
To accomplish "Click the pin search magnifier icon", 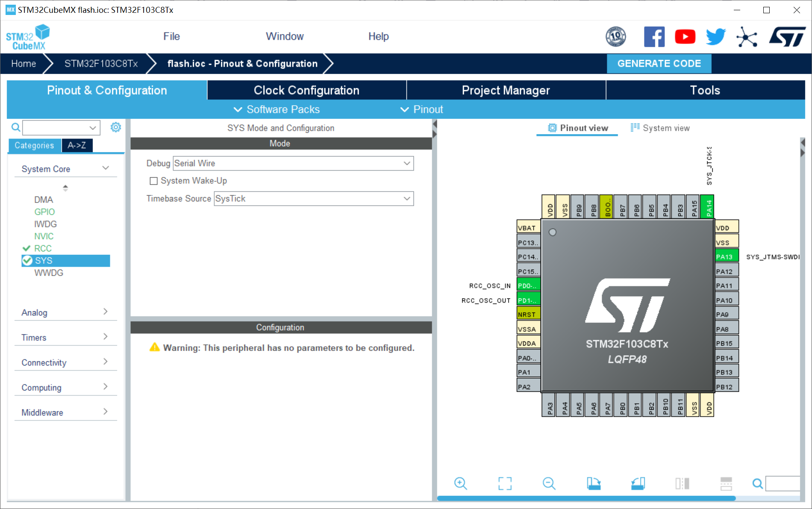I will point(758,483).
